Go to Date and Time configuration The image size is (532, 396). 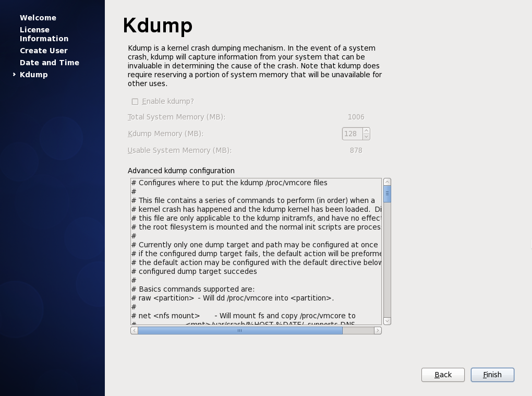[50, 63]
